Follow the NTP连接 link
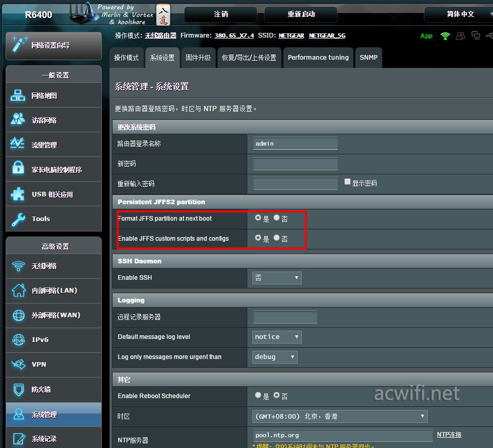Image resolution: width=493 pixels, height=448 pixels. (449, 435)
